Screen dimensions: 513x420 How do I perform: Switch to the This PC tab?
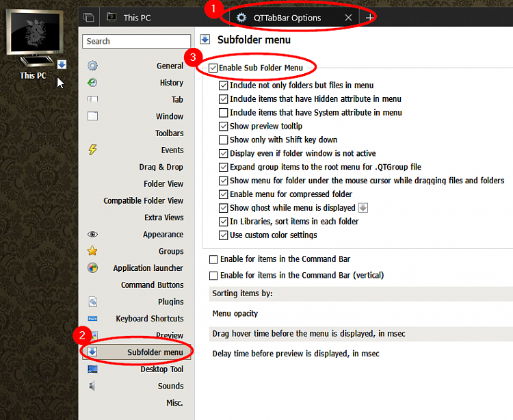[137, 18]
